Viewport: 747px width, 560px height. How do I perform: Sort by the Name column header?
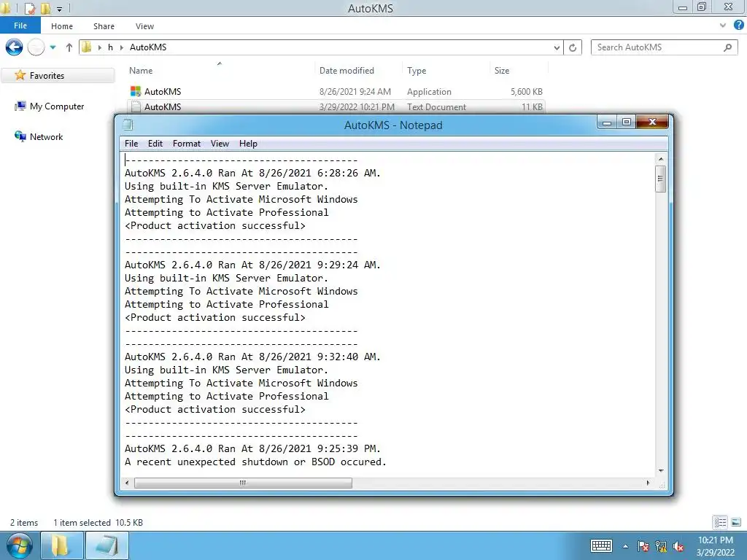(x=141, y=71)
